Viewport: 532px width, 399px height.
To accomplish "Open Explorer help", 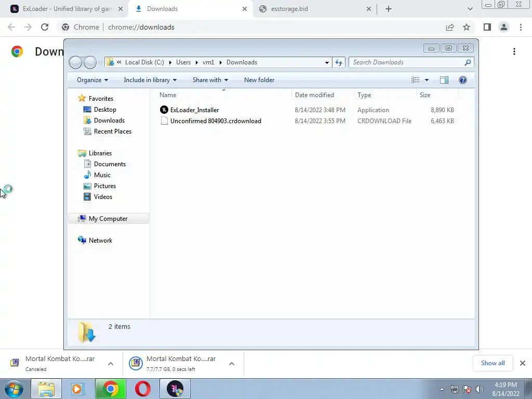I will [463, 80].
